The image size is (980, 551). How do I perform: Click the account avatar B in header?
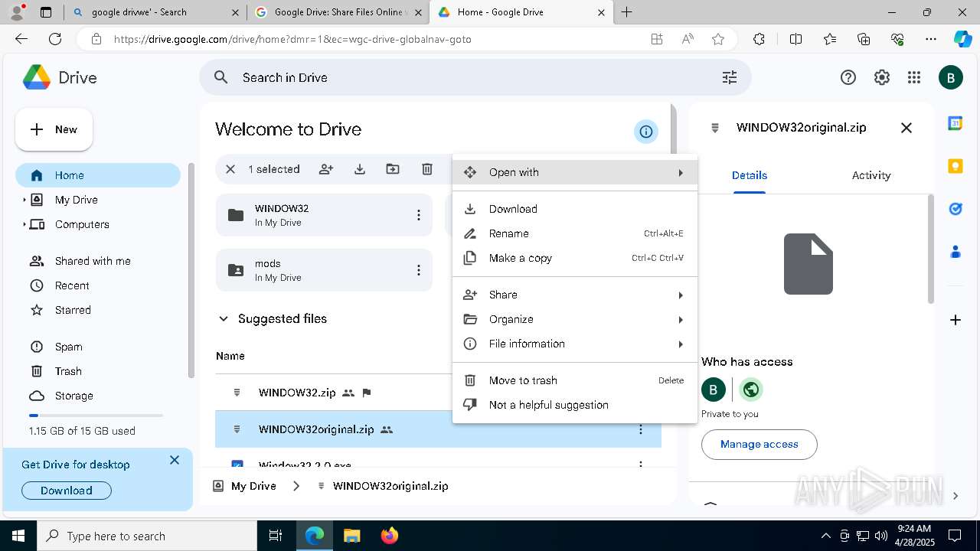pos(951,77)
